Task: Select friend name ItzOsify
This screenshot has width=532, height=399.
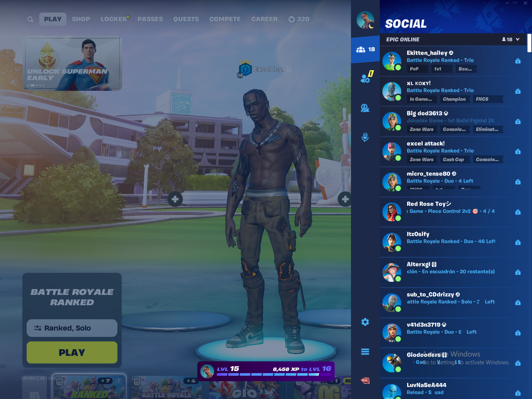Action: click(418, 234)
